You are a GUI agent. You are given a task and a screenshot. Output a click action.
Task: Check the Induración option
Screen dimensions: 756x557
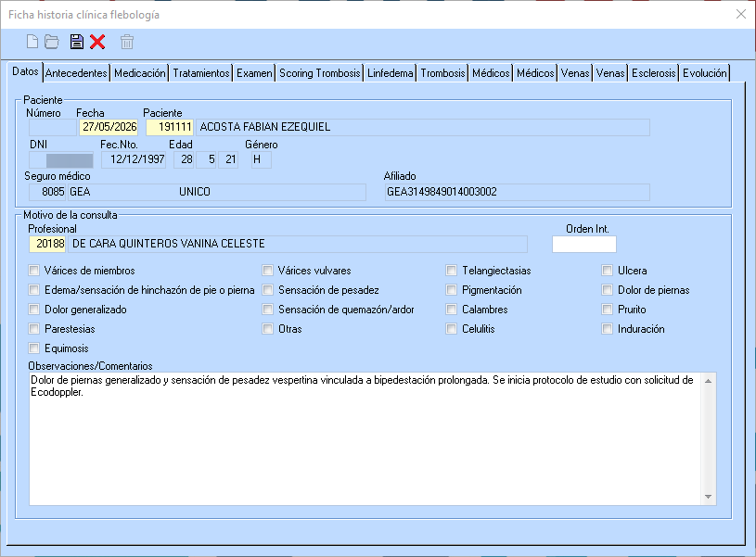click(607, 329)
